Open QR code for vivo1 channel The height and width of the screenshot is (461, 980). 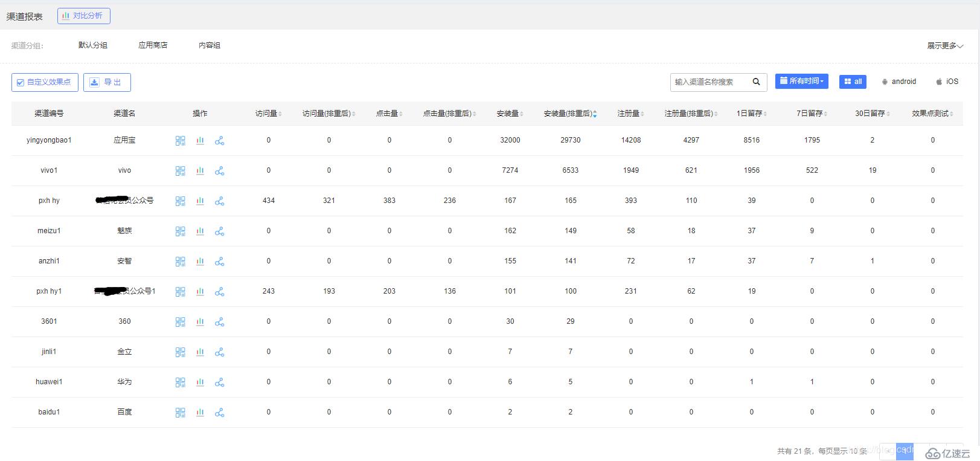tap(180, 170)
